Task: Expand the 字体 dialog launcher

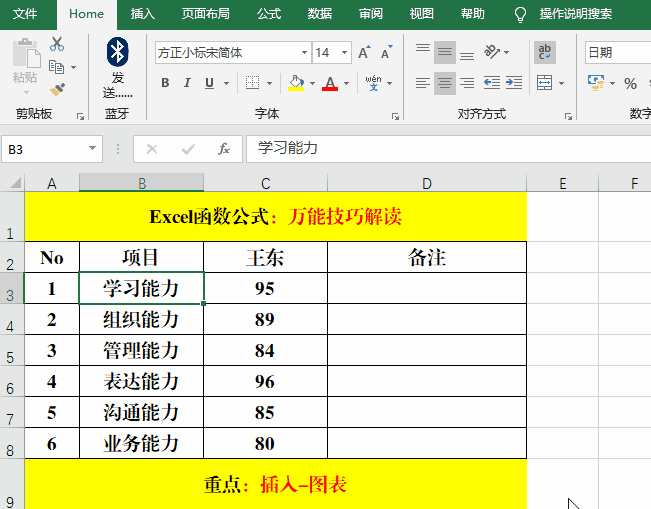Action: pyautogui.click(x=395, y=117)
